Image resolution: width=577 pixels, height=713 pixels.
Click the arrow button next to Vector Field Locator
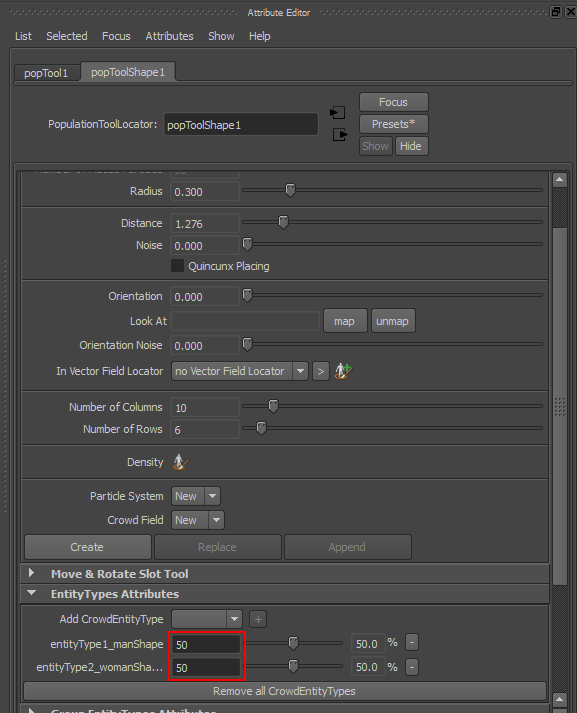[x=321, y=371]
